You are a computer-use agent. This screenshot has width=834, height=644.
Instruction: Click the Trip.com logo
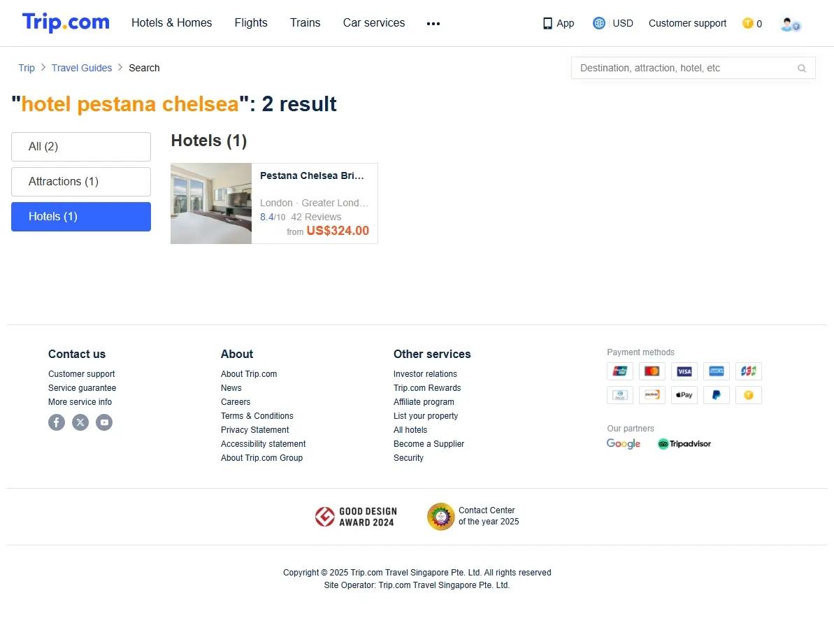(66, 22)
